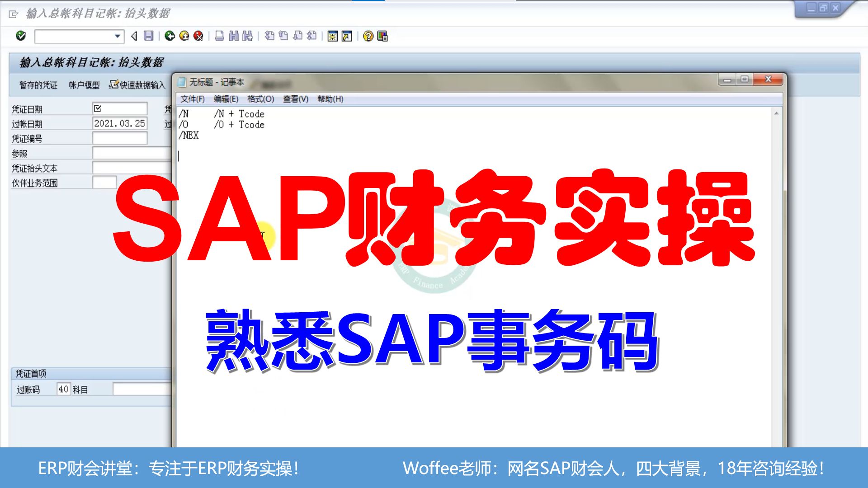Click the 快速数据输入 button
The height and width of the screenshot is (488, 868).
click(x=137, y=85)
